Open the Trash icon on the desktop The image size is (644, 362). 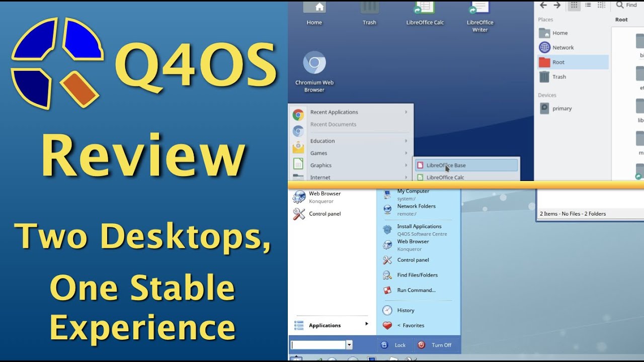369,13
